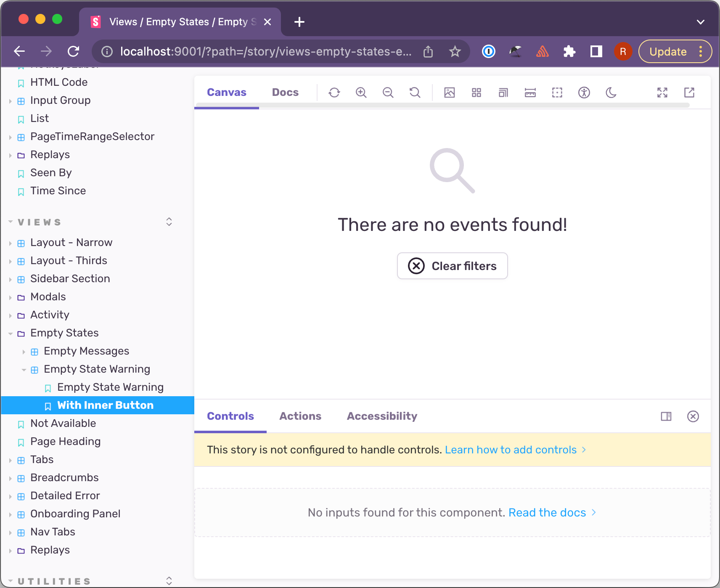Remount the story with the refresh icon
720x588 pixels.
[334, 93]
